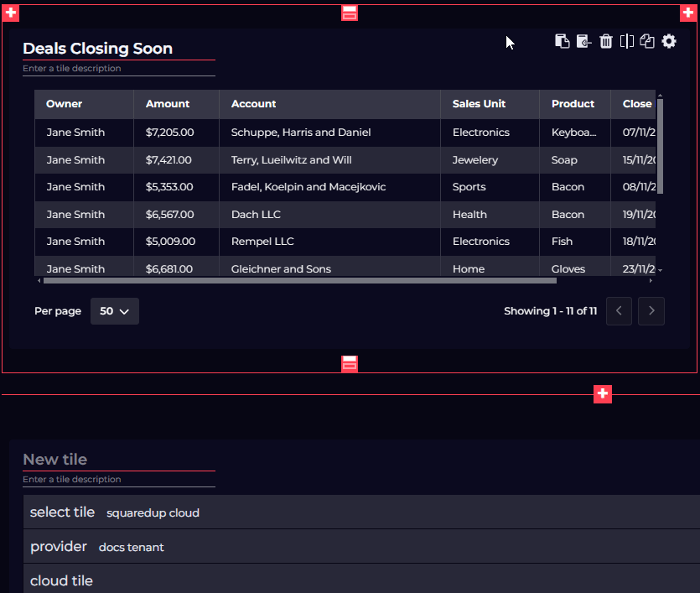Sort by the Close column header
Viewport: 700px width, 593px height.
click(x=634, y=104)
